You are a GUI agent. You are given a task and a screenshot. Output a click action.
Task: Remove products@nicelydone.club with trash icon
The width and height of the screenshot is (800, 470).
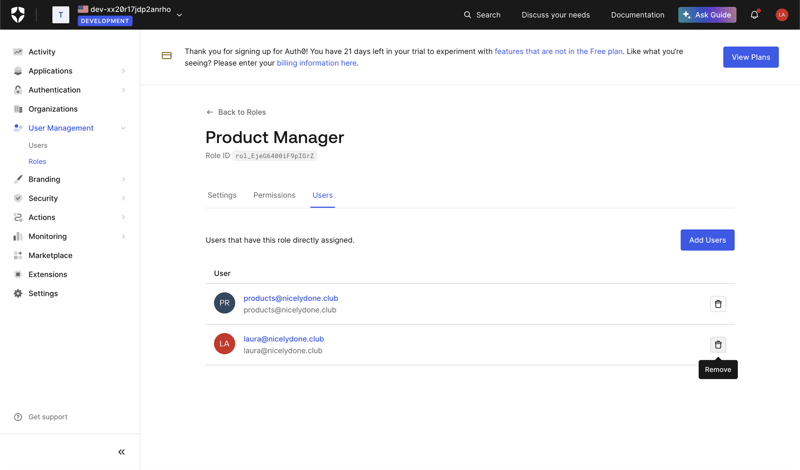[718, 304]
